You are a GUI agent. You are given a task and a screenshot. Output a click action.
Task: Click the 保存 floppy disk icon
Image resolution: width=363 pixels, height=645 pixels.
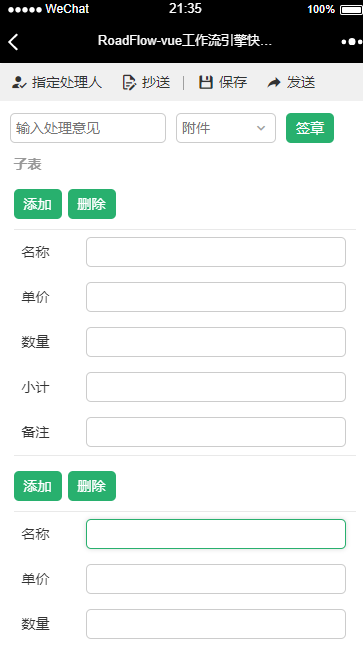pos(206,82)
